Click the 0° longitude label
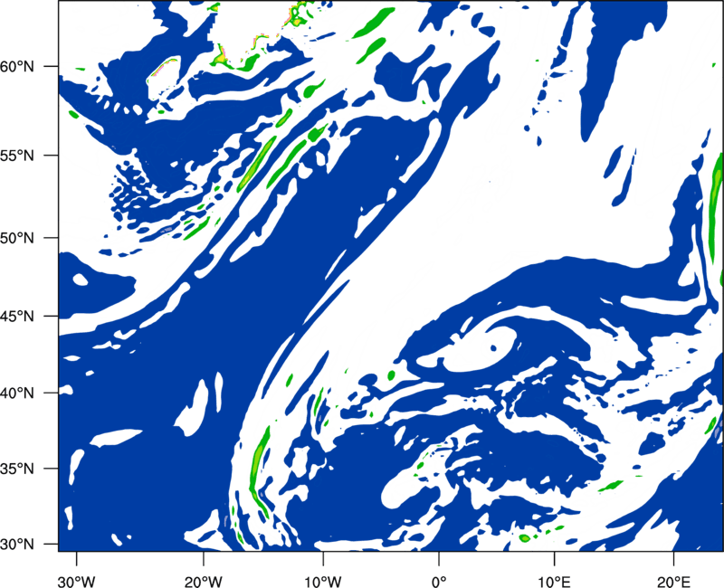 click(439, 581)
